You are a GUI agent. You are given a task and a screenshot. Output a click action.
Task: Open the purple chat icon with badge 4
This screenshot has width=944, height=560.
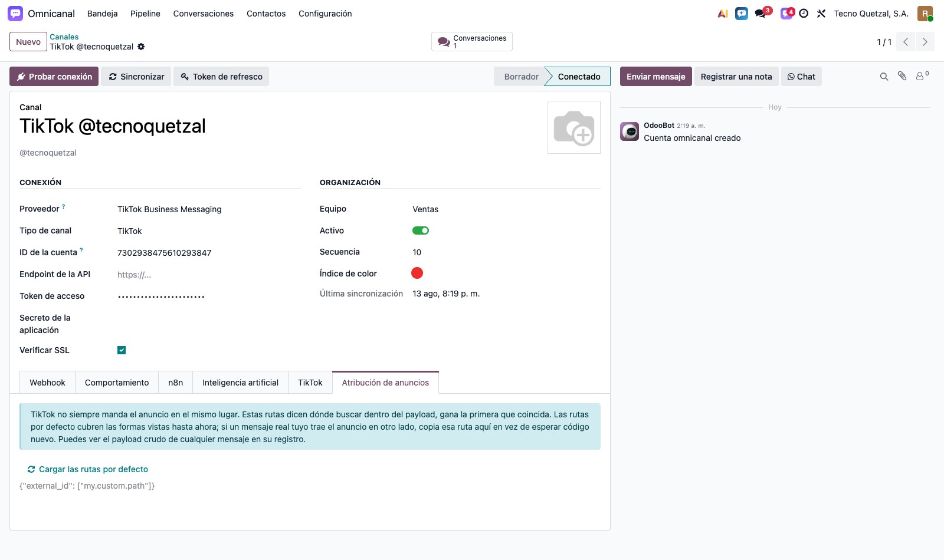tap(786, 14)
